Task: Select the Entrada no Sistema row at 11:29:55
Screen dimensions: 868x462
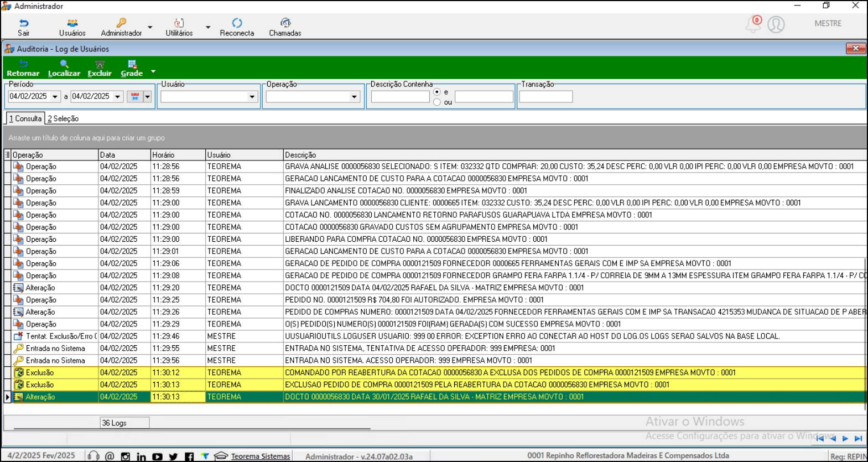Action: [435, 348]
